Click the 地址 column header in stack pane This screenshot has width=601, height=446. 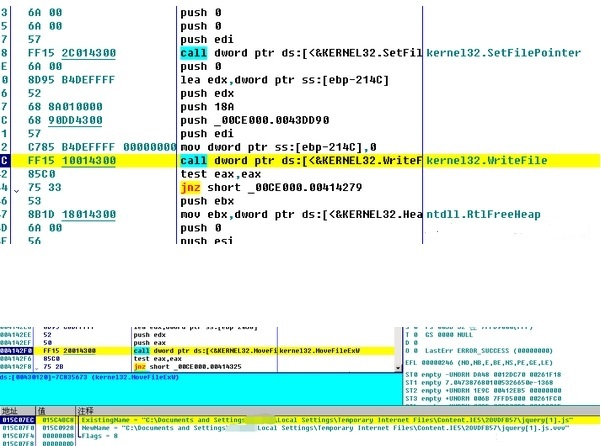(x=10, y=410)
